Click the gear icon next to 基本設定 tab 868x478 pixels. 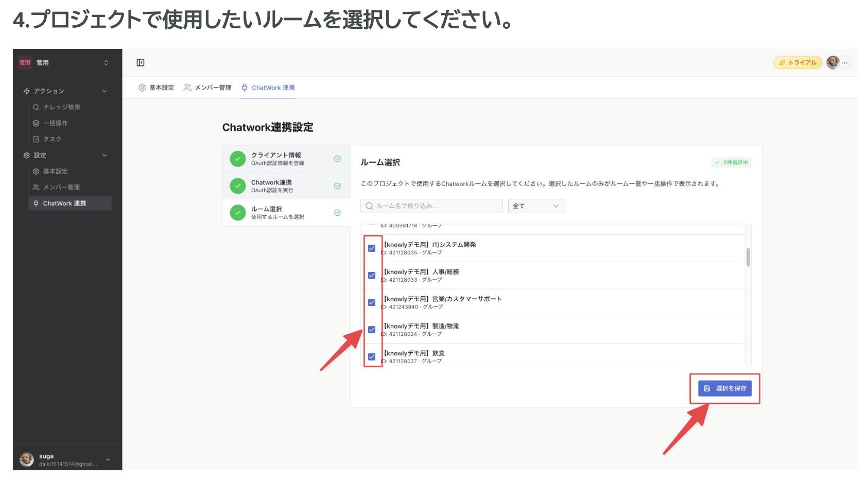click(142, 87)
